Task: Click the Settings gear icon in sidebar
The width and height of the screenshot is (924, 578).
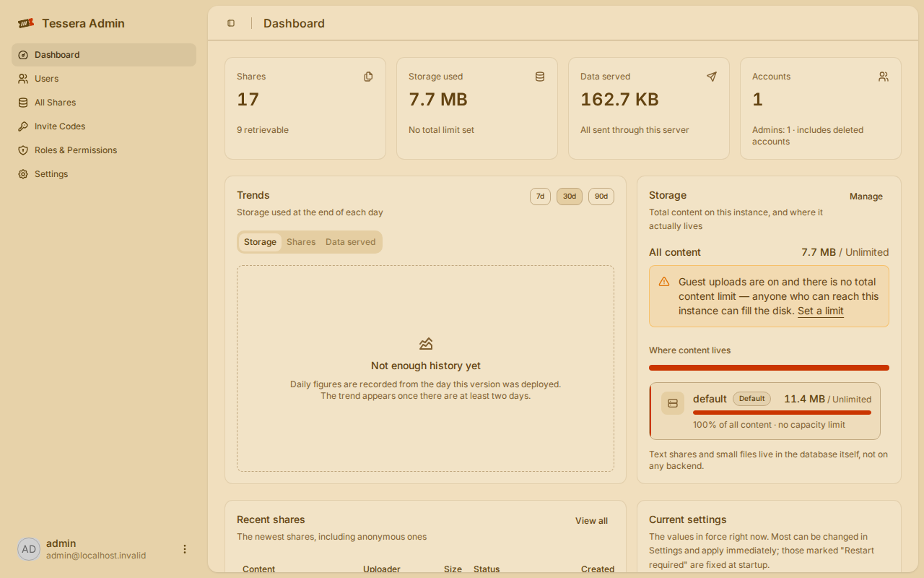Action: pyautogui.click(x=23, y=174)
